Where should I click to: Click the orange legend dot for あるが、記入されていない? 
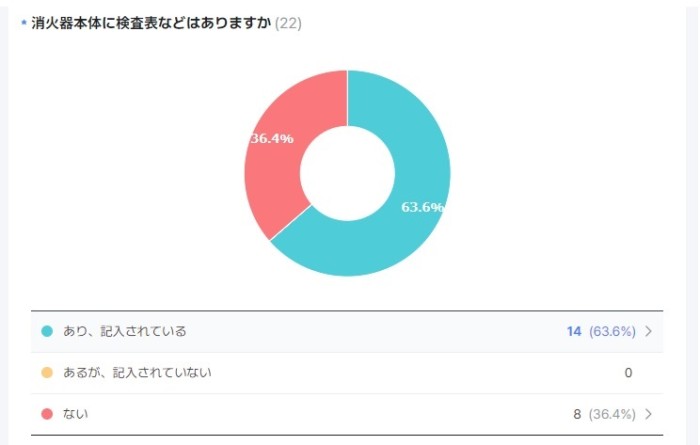[x=47, y=372]
